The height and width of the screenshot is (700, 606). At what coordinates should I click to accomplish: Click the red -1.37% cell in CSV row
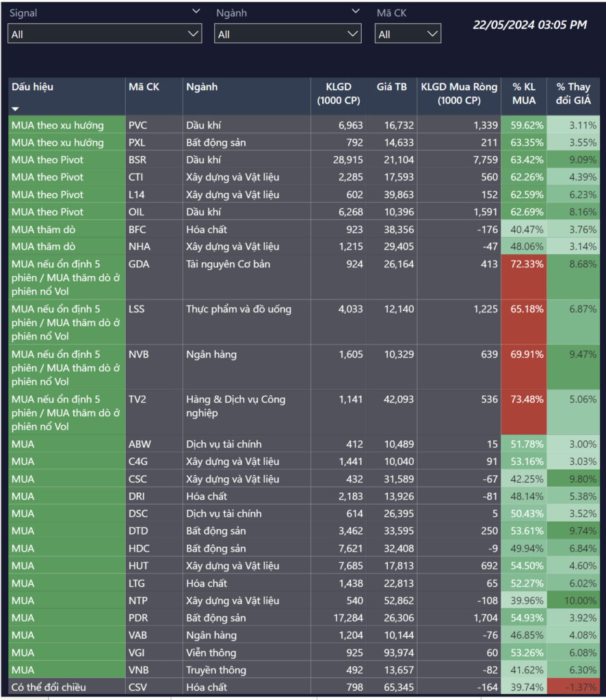tap(575, 687)
